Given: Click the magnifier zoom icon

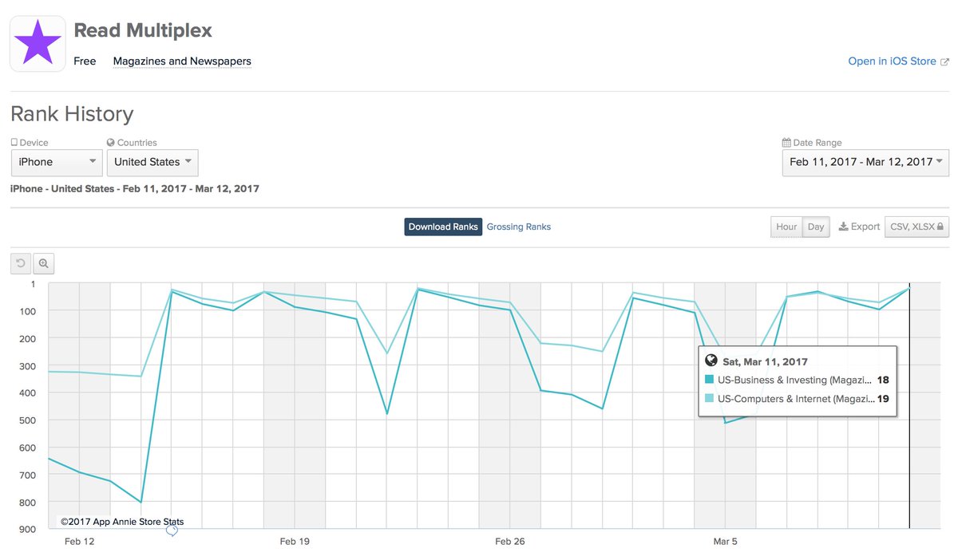Looking at the screenshot, I should [44, 263].
